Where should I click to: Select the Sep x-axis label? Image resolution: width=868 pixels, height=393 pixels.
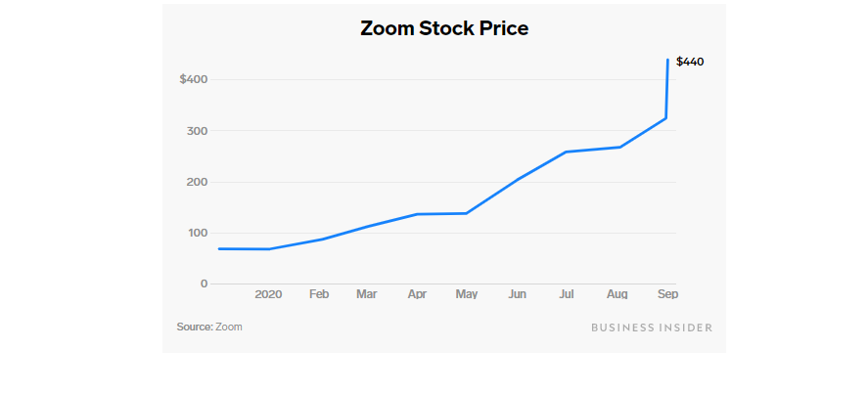[666, 294]
